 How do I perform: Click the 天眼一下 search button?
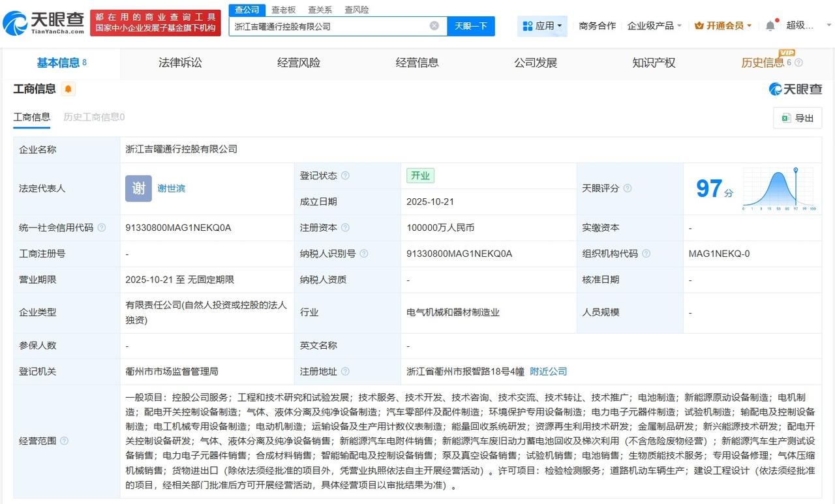coord(471,26)
